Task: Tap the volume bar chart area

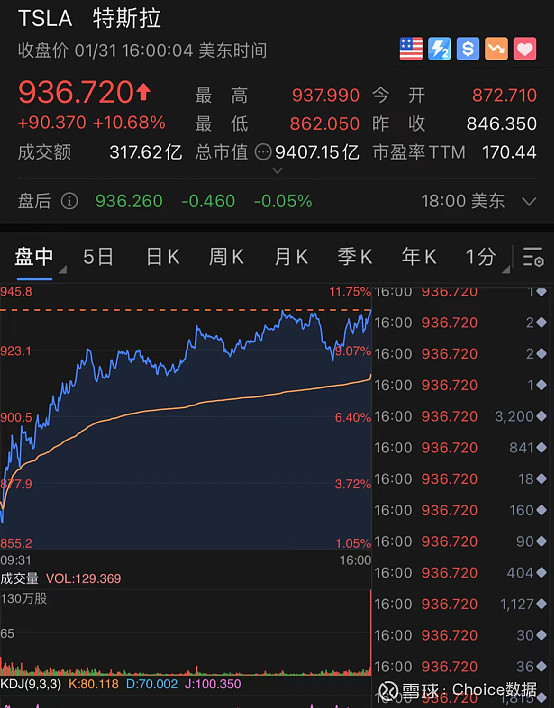Action: [x=186, y=633]
